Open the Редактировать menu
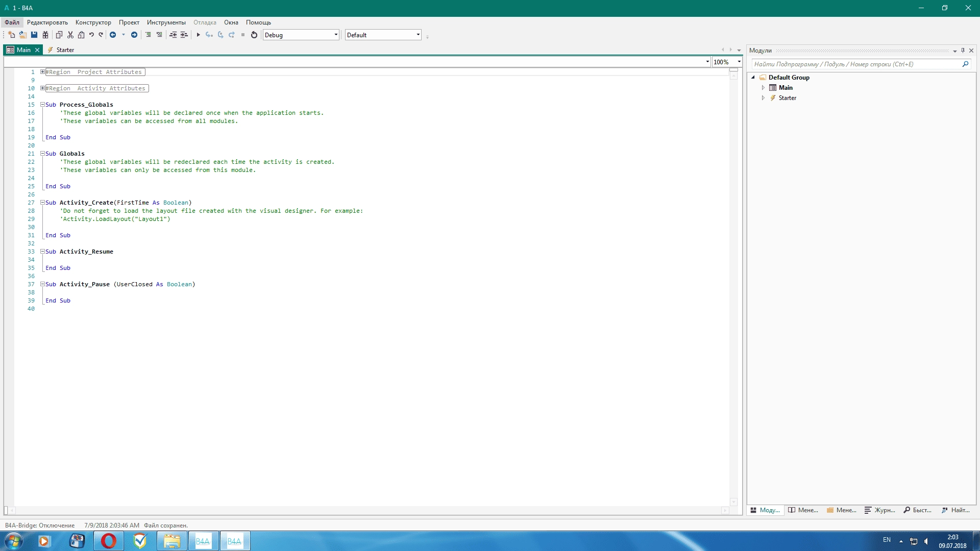Screen dimensions: 980x551 [47, 22]
